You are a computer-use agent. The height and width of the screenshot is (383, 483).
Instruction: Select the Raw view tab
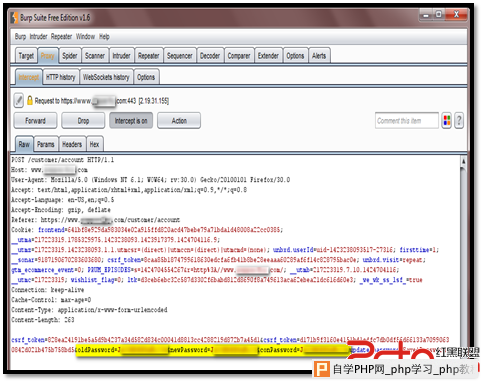coord(24,144)
